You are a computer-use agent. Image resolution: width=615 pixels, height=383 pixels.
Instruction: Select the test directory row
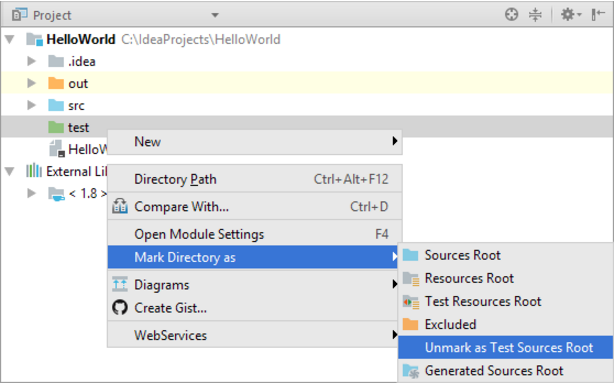click(307, 127)
